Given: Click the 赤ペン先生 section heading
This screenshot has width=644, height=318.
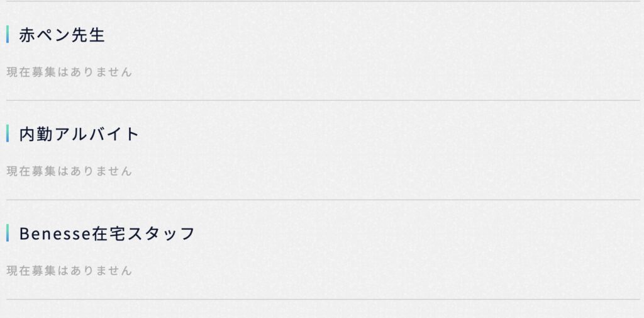Looking at the screenshot, I should [x=62, y=35].
